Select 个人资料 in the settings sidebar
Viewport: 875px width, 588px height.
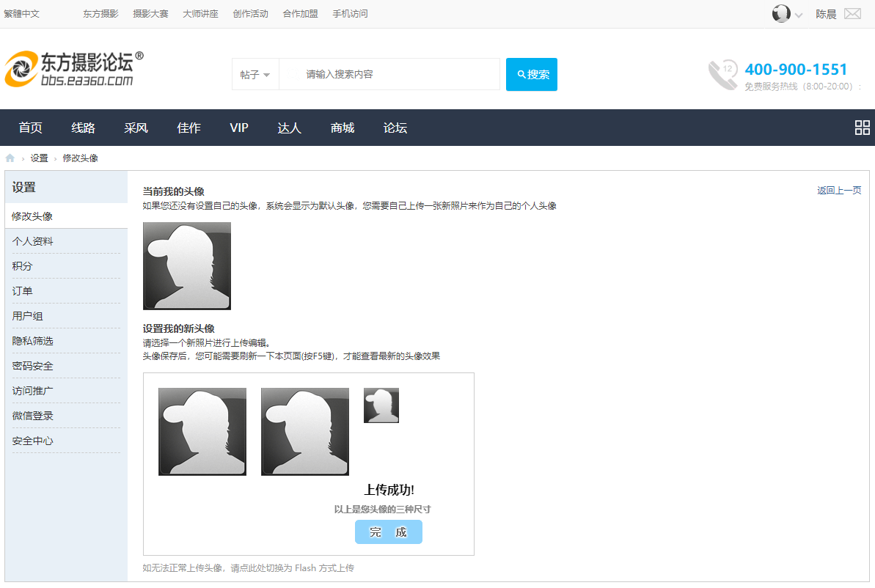click(33, 240)
